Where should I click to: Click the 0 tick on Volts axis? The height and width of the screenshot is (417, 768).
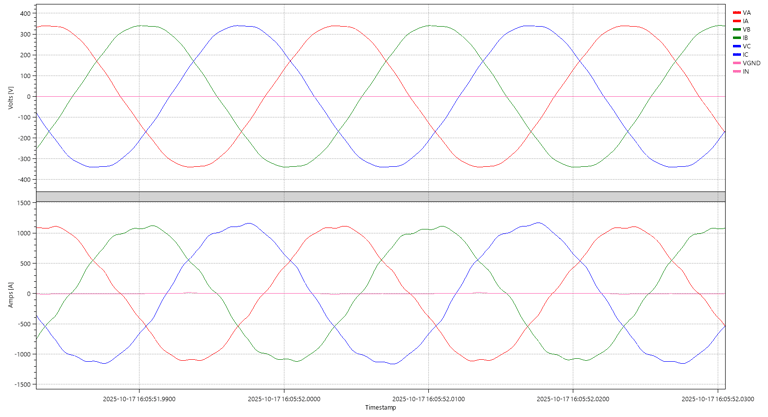point(29,97)
